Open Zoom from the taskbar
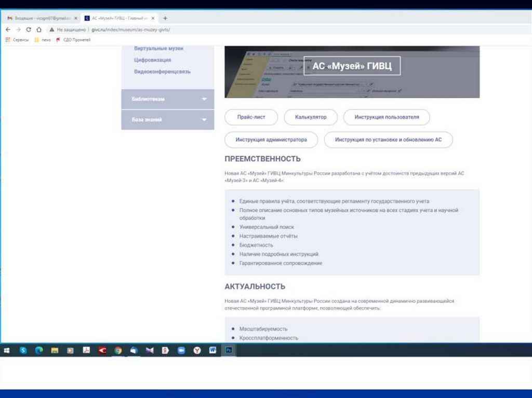 pos(181,350)
